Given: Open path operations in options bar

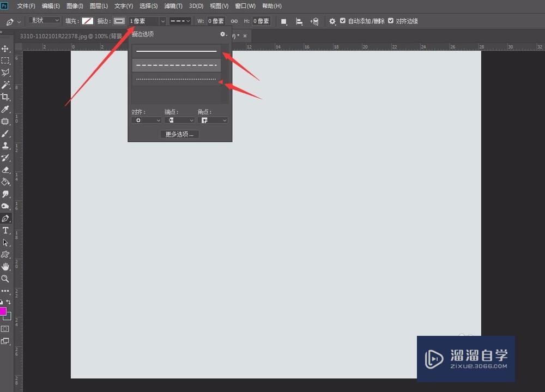Looking at the screenshot, I should (x=284, y=22).
